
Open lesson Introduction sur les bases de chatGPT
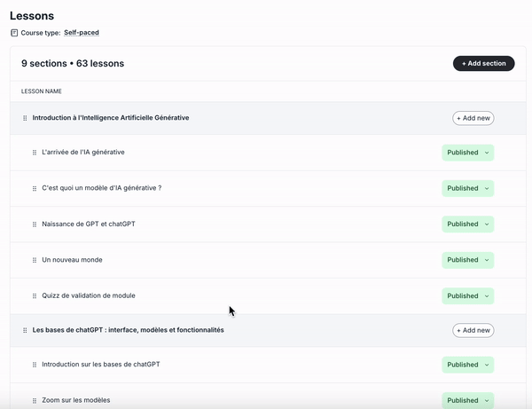tap(101, 365)
